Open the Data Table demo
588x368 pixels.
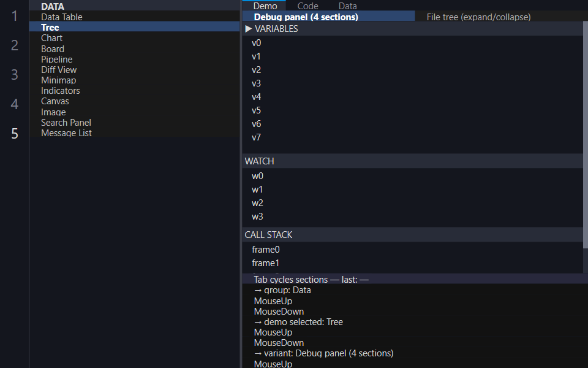tap(134, 17)
